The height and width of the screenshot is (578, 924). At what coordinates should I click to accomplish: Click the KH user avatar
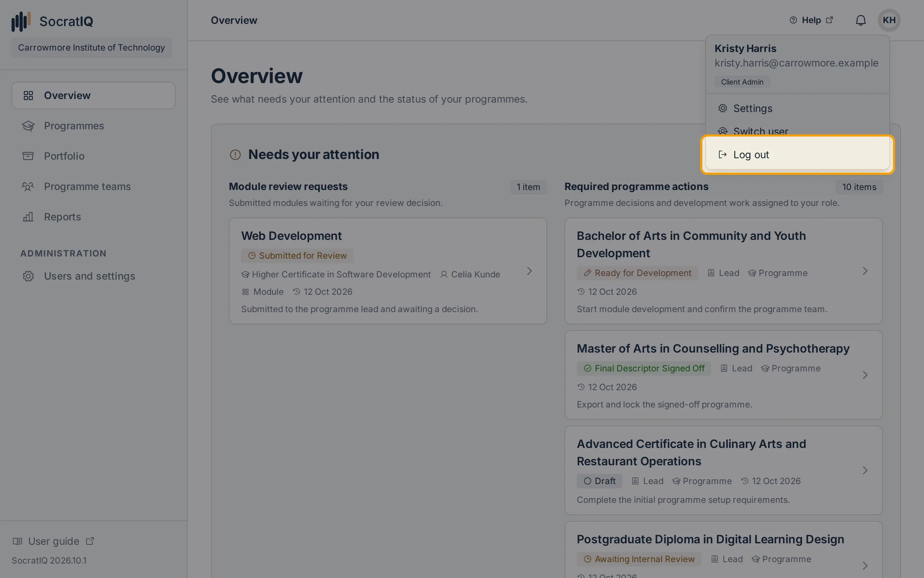point(889,20)
